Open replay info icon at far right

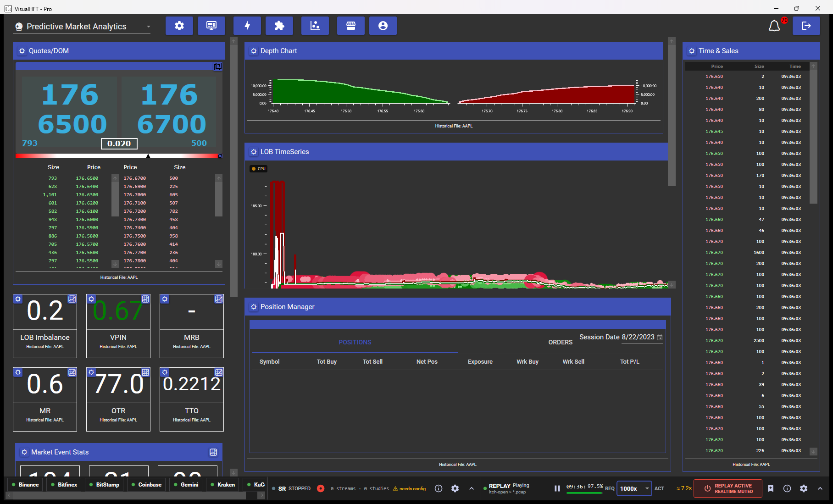[x=787, y=488]
